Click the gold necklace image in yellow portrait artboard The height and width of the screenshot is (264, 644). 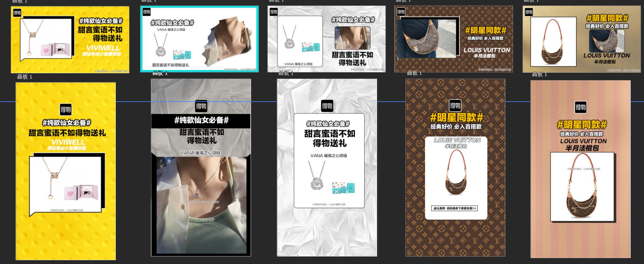click(55, 178)
